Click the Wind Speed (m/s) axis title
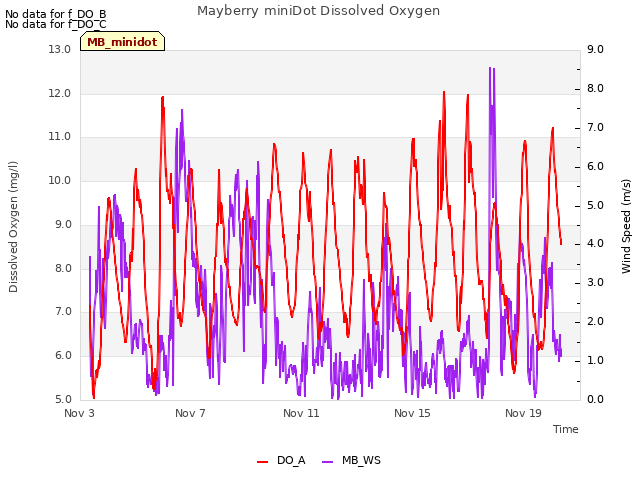 coord(626,226)
